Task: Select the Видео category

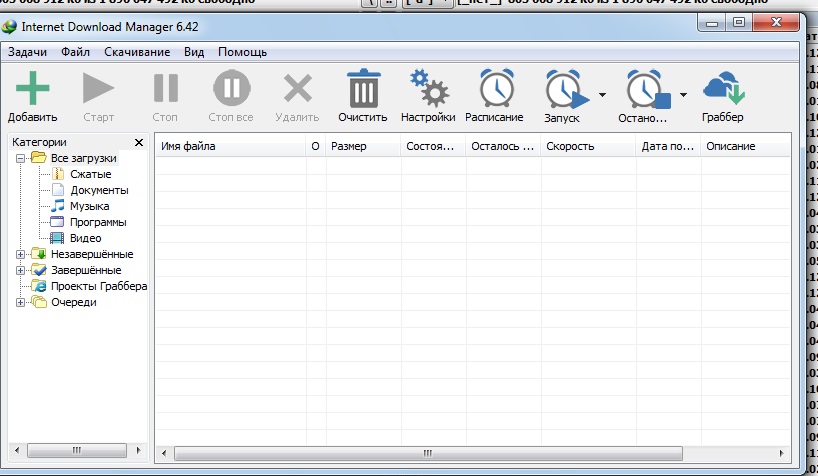Action: (86, 238)
